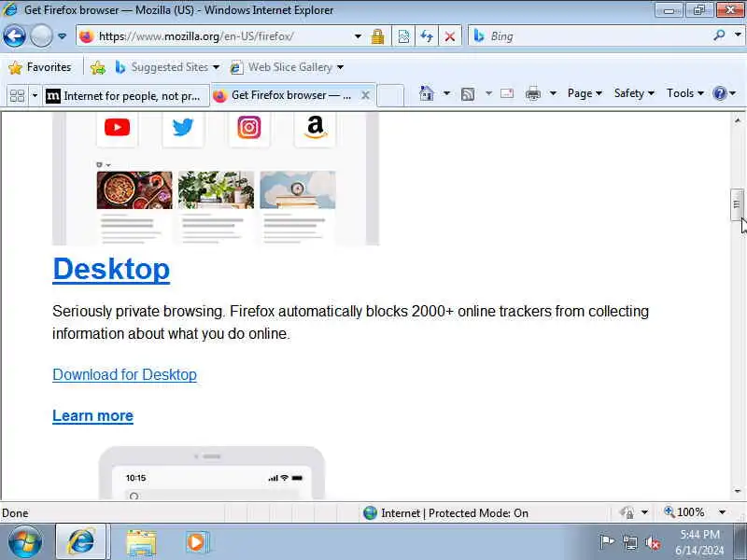Click the Amazon shortcut tile

coord(316,128)
